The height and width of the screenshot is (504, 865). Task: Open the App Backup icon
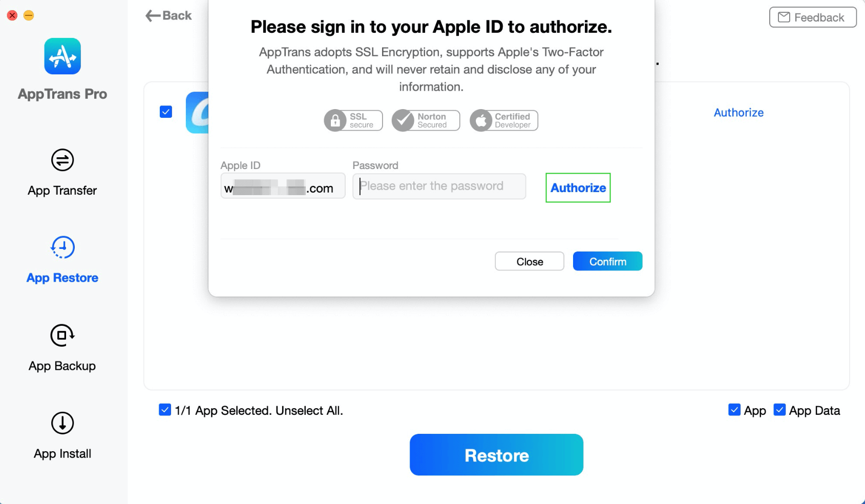(62, 335)
